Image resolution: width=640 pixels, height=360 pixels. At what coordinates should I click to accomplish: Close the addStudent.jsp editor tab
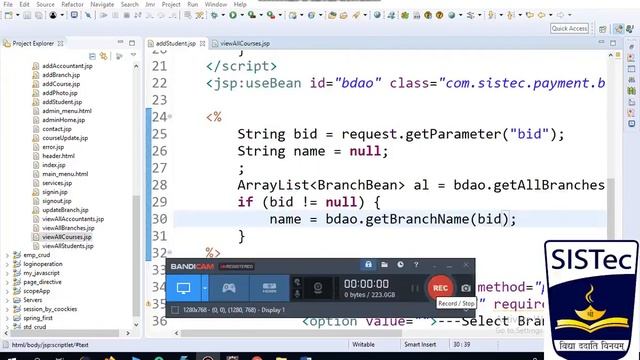pyautogui.click(x=202, y=43)
